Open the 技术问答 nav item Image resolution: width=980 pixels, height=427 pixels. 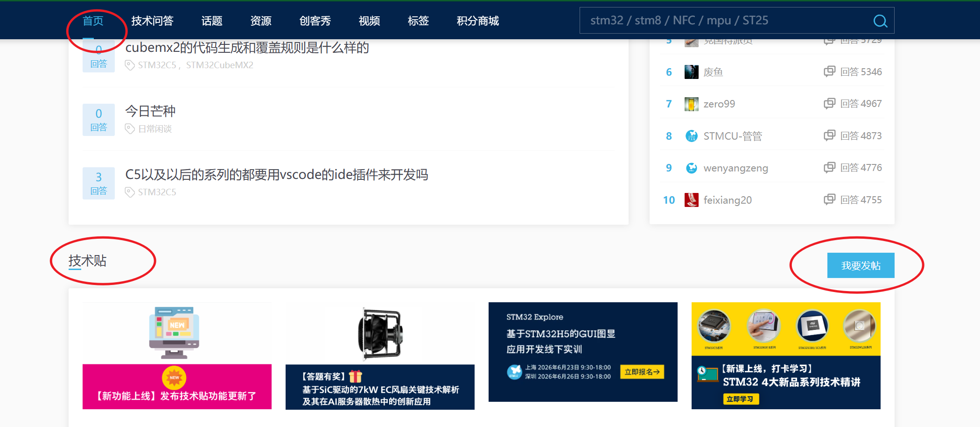[x=152, y=21]
